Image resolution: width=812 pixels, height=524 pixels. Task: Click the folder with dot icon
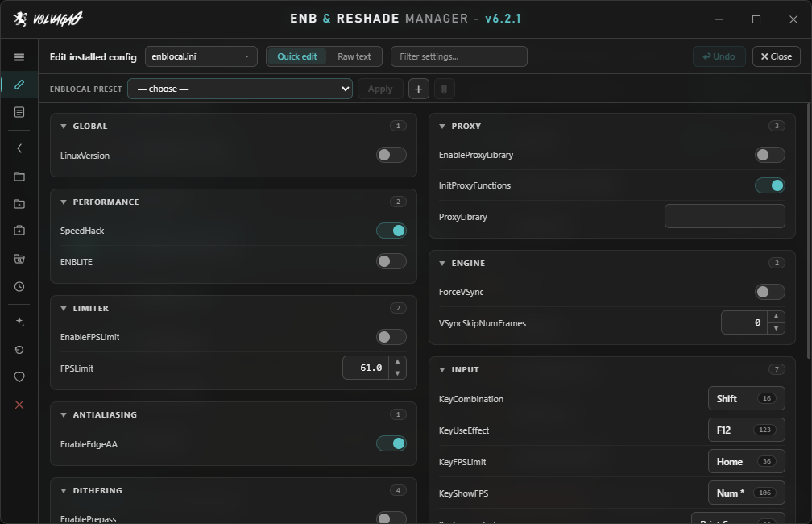(x=19, y=204)
